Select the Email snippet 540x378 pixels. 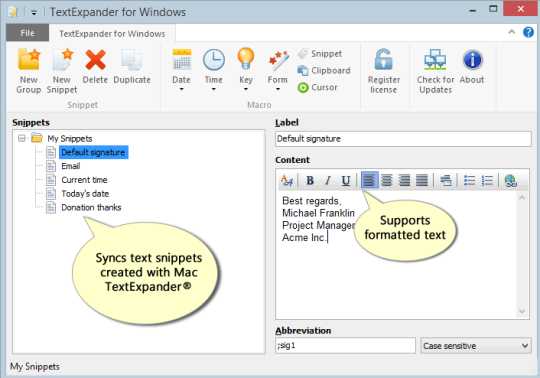71,166
